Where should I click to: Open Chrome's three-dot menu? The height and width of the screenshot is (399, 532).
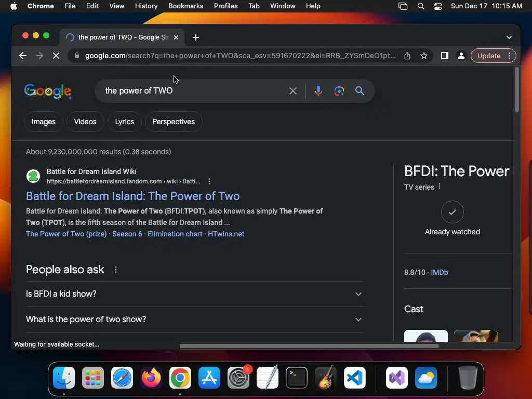pos(509,56)
